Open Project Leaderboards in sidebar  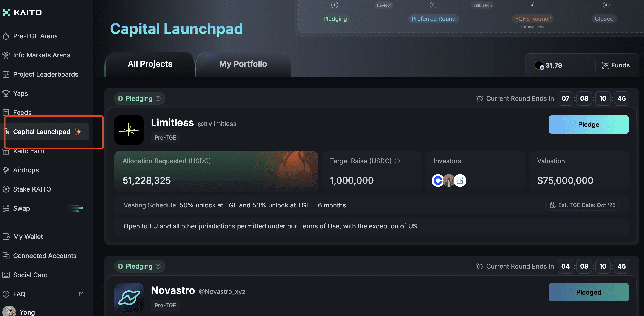[x=46, y=75]
